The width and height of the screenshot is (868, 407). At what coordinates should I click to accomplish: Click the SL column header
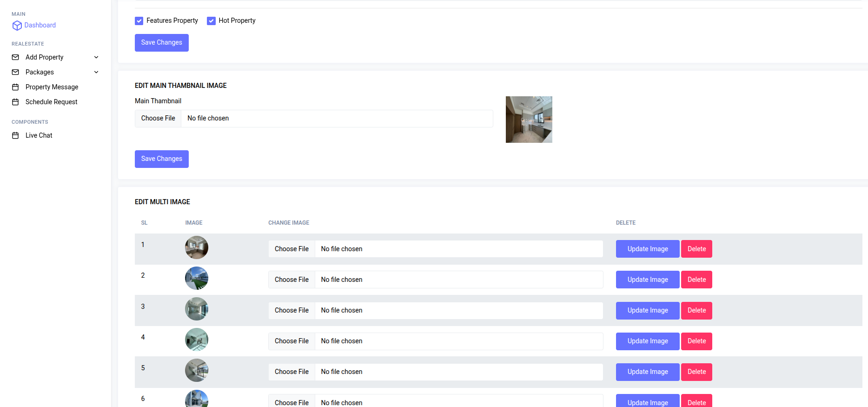coord(144,223)
